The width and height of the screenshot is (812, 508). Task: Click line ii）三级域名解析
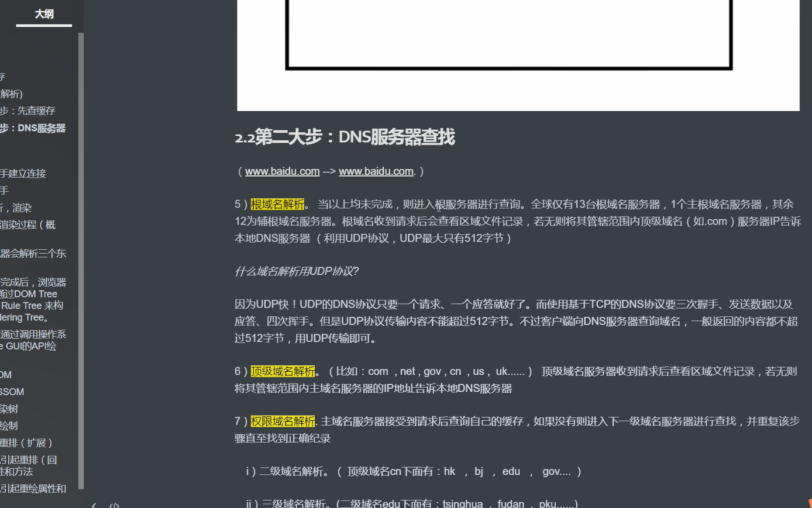(412, 503)
